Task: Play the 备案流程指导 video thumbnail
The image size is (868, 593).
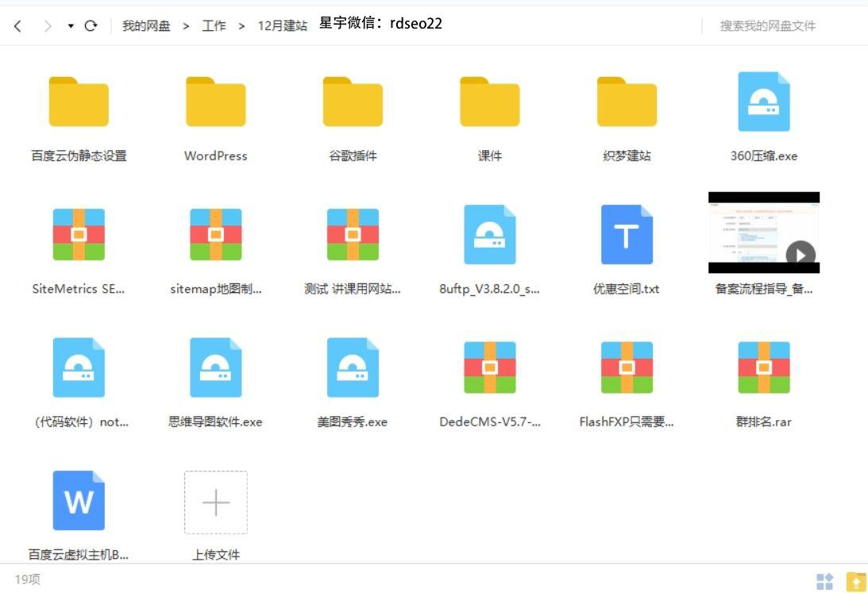Action: click(x=764, y=233)
